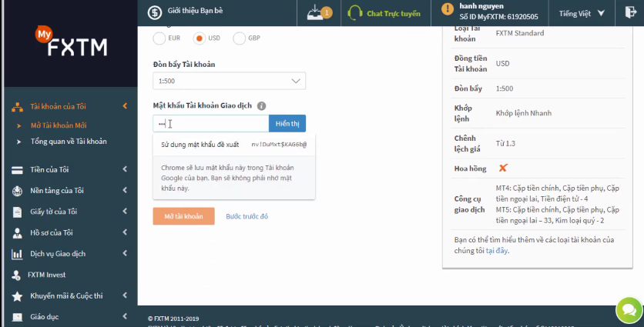Screen dimensions: 644x327
Task: Click the Chrome password save notice text
Action: 227,178
